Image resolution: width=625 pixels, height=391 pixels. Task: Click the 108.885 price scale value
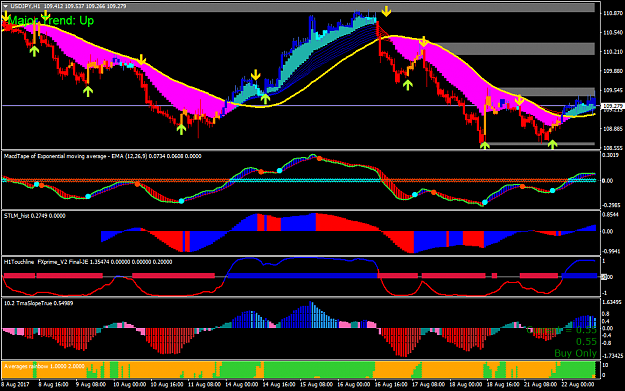pos(613,129)
